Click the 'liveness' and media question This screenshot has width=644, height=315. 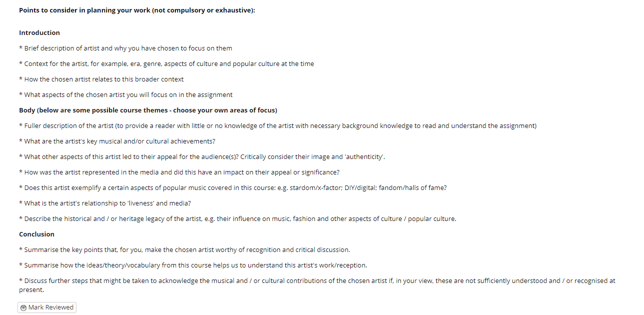tap(105, 203)
